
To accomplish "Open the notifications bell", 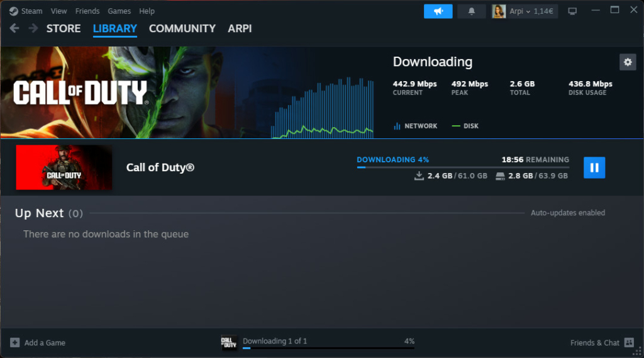I will click(471, 11).
